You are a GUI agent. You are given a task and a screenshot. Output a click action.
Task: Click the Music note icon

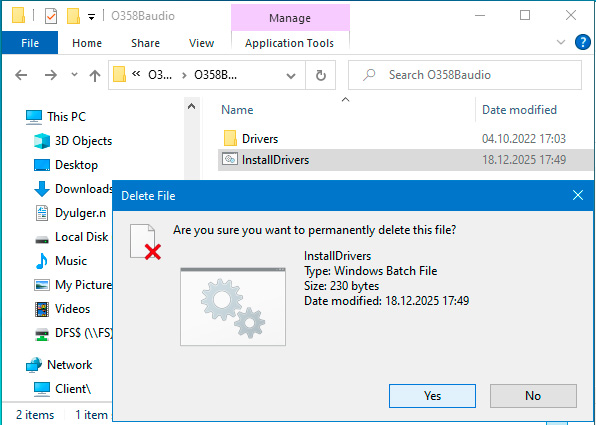coord(42,261)
